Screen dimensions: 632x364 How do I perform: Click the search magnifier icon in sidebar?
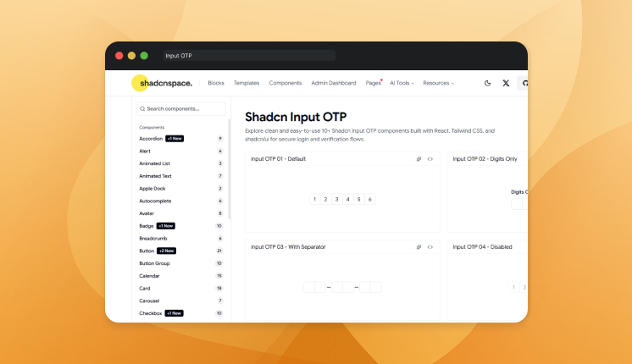142,108
